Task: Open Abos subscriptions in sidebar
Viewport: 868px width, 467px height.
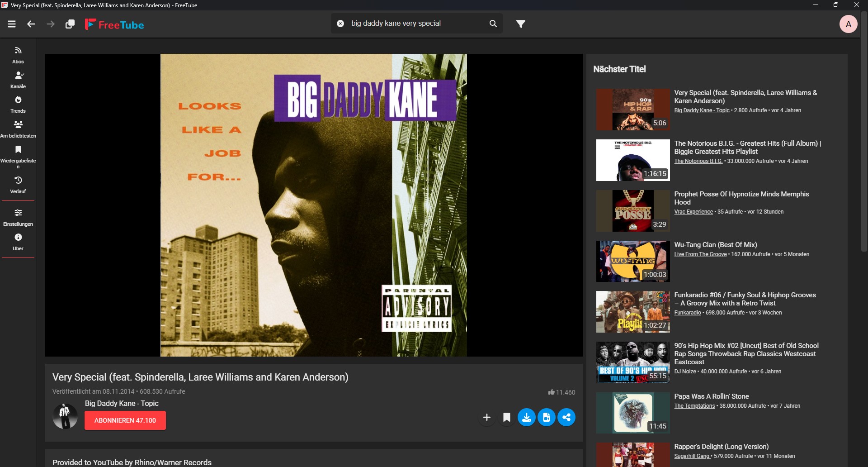Action: point(18,55)
